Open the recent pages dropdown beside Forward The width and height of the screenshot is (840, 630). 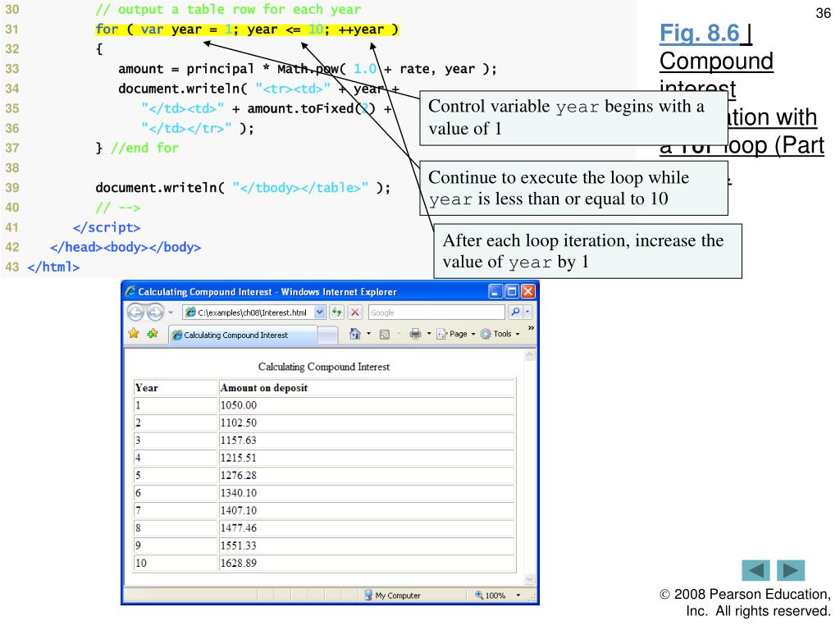(171, 313)
